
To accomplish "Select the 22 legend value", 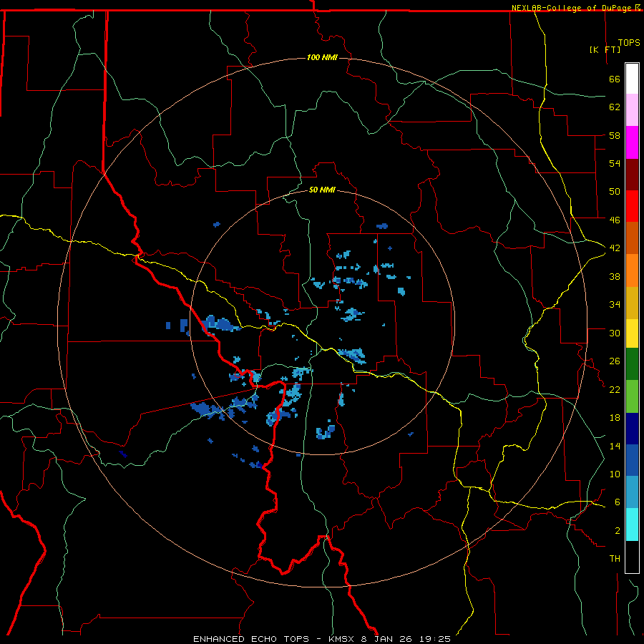I will 615,389.
